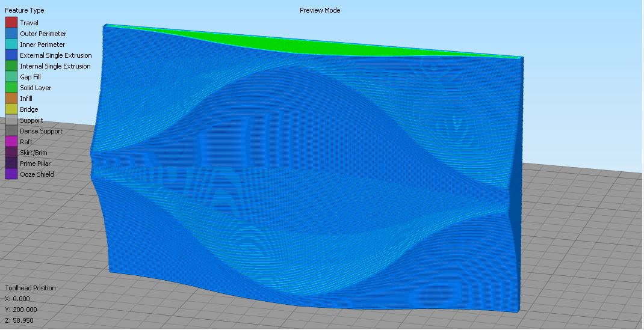This screenshot has height=330, width=644.
Task: Click the red Travel color swatch
Action: click(x=11, y=23)
